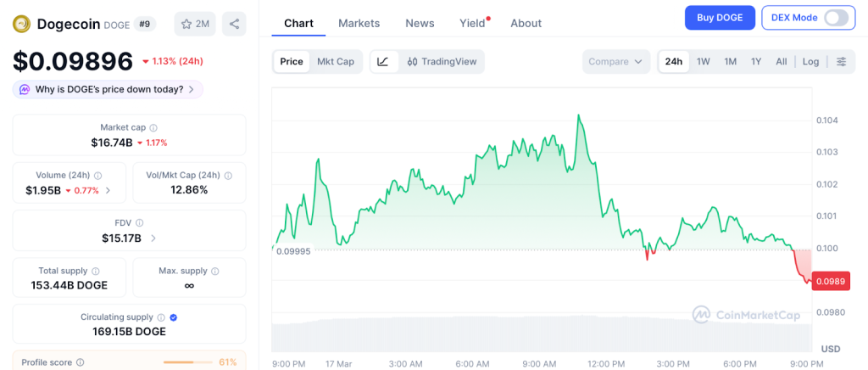Open the chart settings sliders icon

point(841,62)
